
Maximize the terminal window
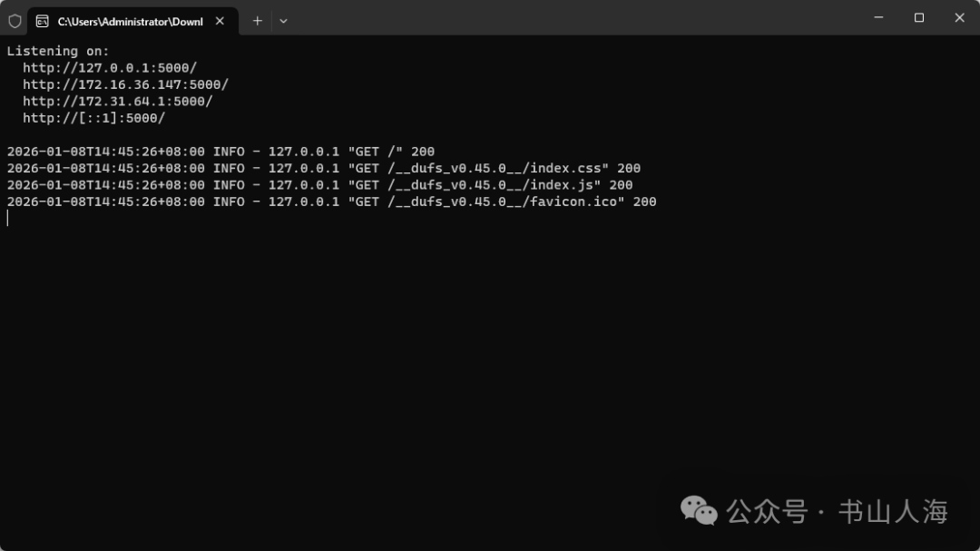[918, 17]
